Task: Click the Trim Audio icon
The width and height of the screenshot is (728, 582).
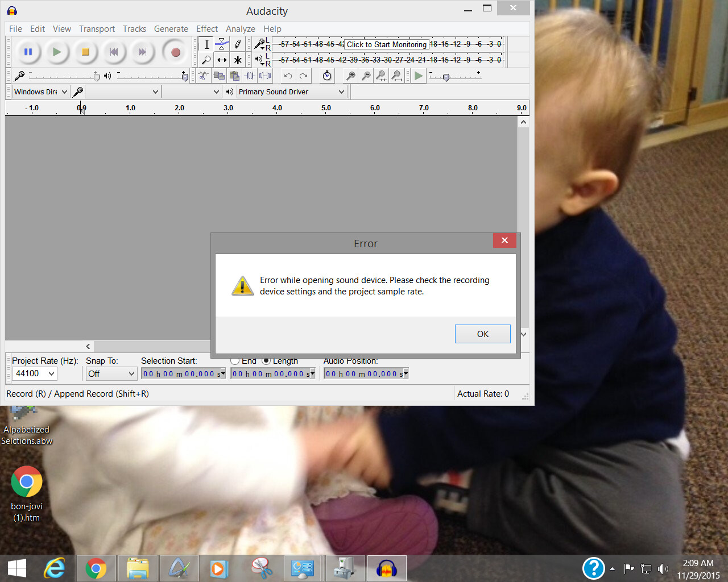Action: click(x=250, y=76)
